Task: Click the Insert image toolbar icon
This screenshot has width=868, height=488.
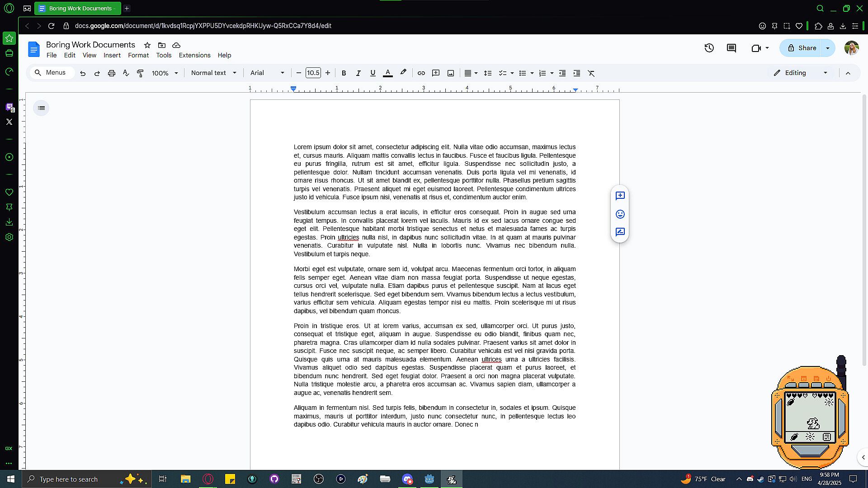Action: click(450, 73)
